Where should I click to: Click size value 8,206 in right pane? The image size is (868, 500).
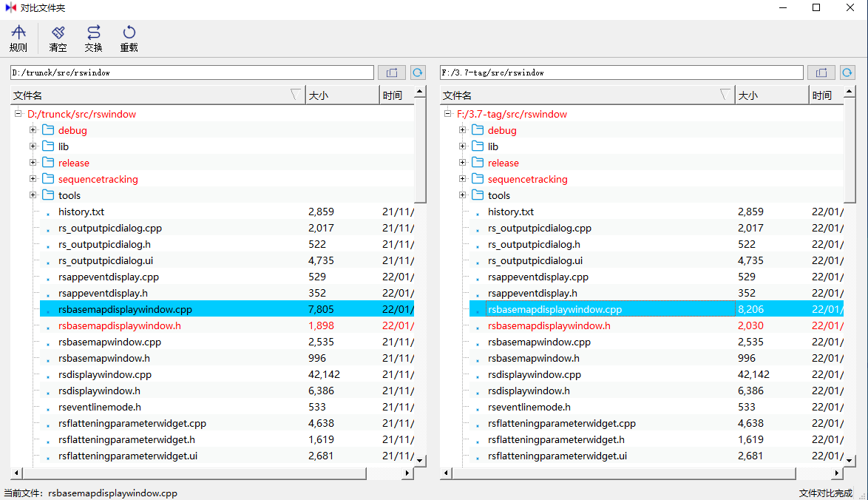tap(750, 309)
